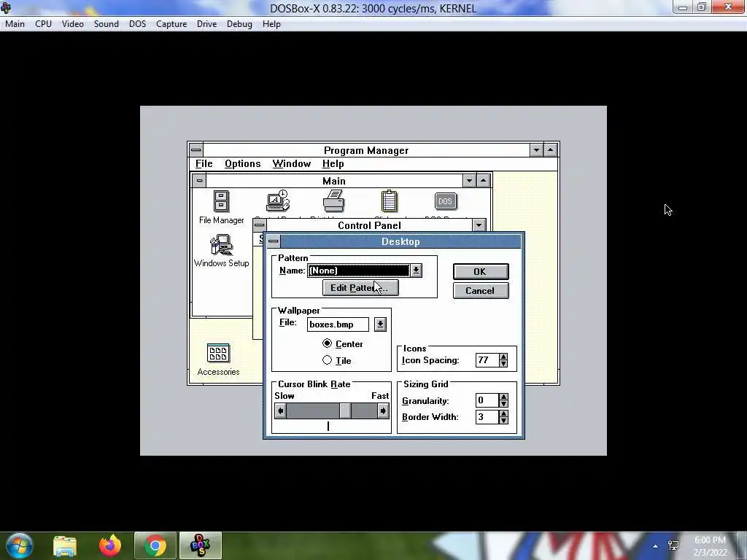Click Granularity value field
Viewport: 747px width, 560px height.
[x=487, y=400]
